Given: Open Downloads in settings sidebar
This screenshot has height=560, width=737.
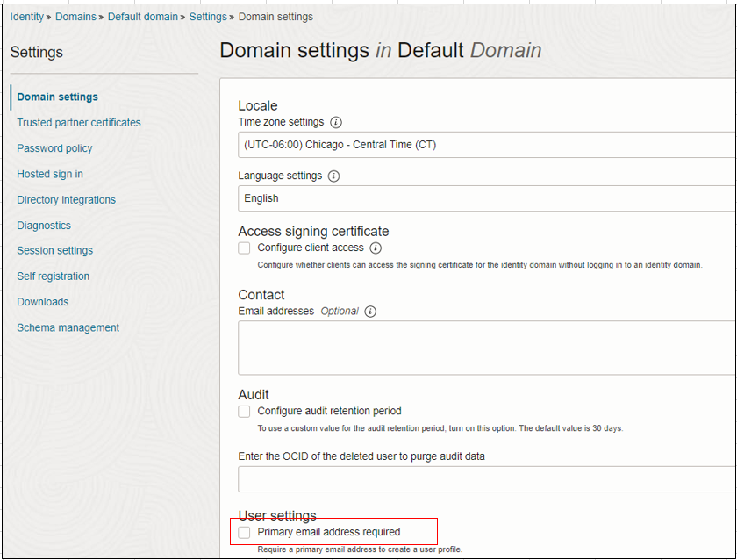Looking at the screenshot, I should click(x=43, y=302).
